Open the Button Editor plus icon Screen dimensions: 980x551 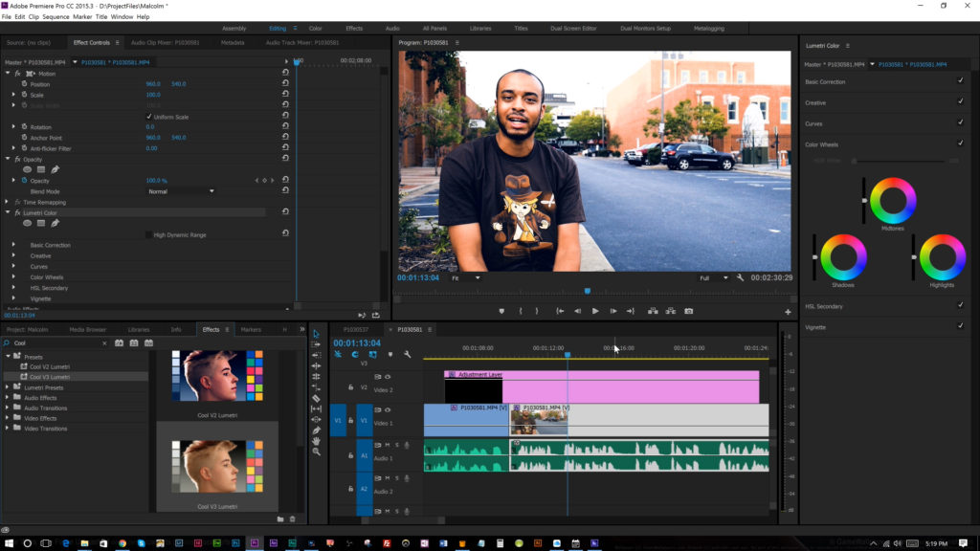pos(788,312)
